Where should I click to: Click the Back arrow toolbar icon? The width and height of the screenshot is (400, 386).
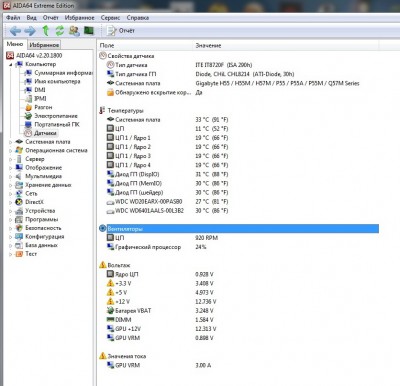(15, 31)
